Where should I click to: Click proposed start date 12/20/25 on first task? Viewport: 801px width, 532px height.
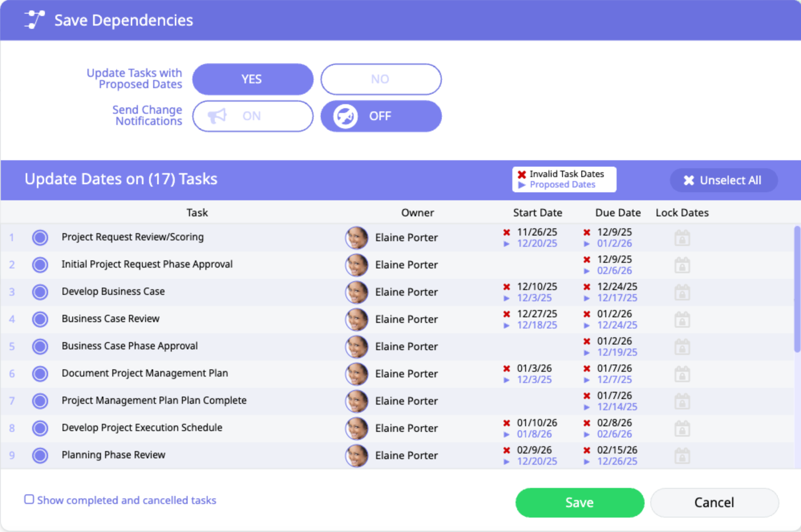pyautogui.click(x=537, y=244)
